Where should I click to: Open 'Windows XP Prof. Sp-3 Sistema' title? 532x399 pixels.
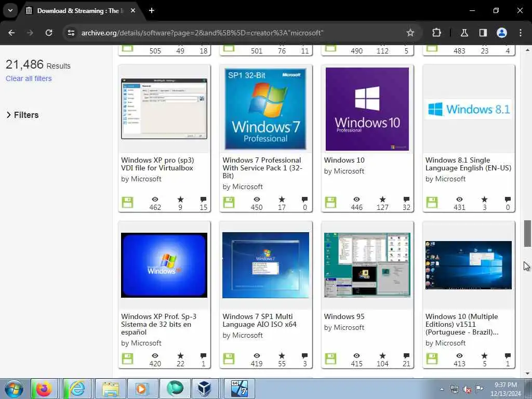(158, 324)
